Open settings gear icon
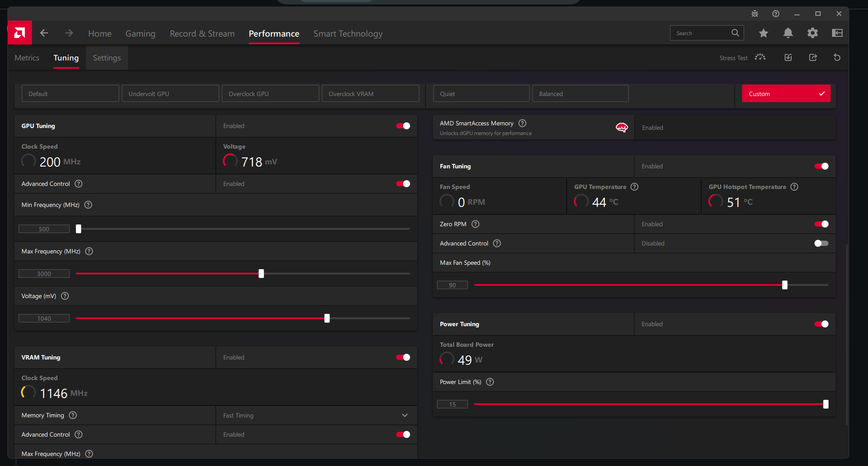The image size is (868, 466). click(813, 33)
